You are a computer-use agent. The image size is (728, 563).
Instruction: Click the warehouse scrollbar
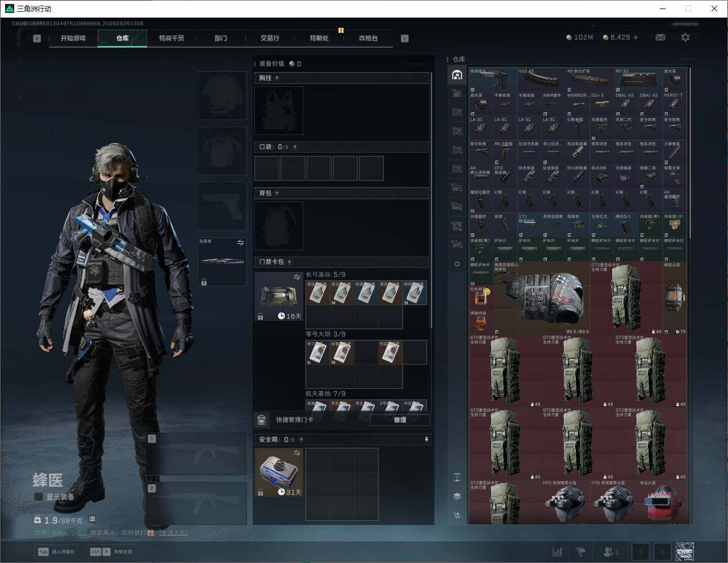[x=689, y=153]
